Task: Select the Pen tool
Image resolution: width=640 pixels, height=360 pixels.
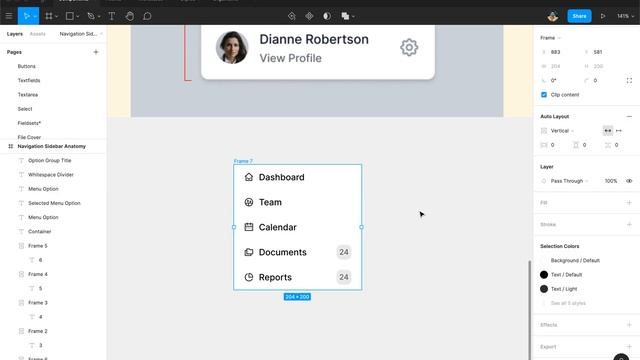Action: tap(91, 16)
